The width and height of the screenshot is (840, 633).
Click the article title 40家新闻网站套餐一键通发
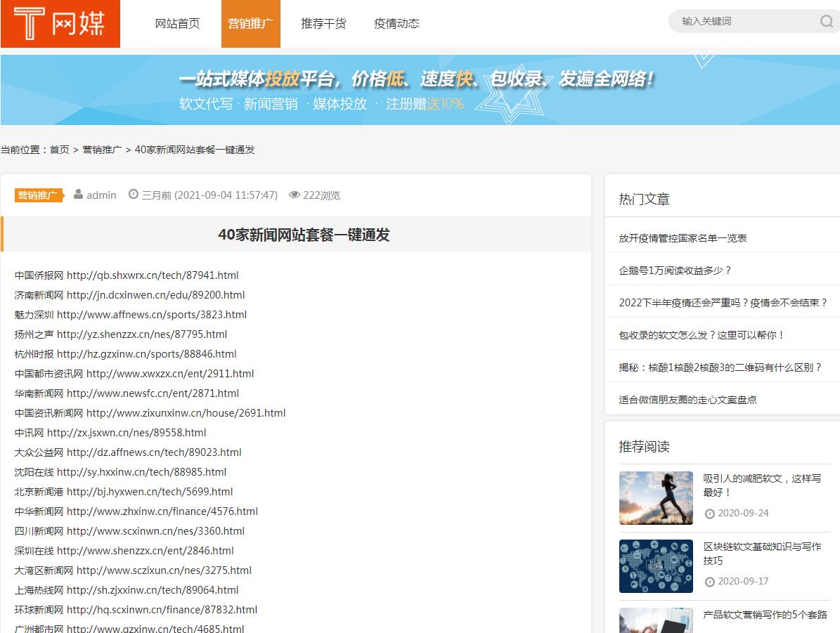(x=304, y=235)
